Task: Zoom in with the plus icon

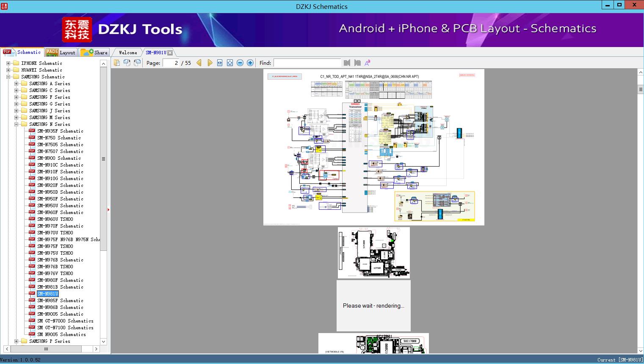Action: pos(250,63)
